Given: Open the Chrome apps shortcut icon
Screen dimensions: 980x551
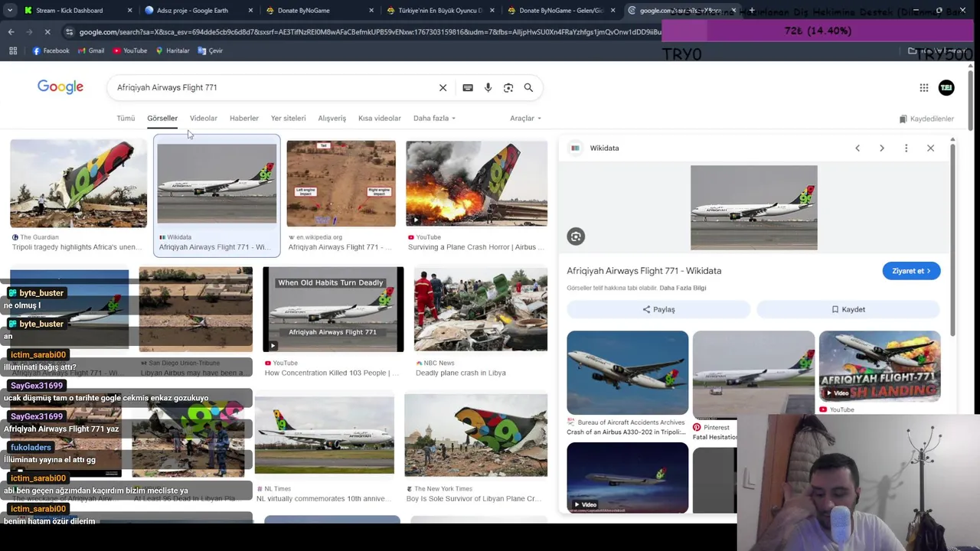Looking at the screenshot, I should (13, 51).
